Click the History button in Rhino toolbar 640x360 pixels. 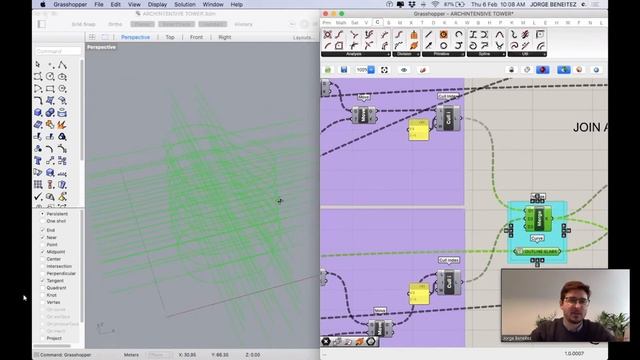[x=243, y=24]
